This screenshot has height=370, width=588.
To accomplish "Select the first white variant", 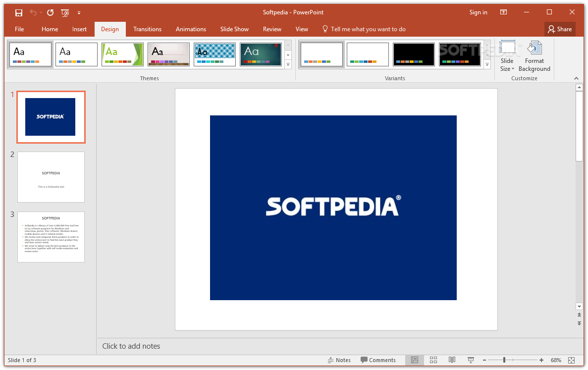I will (322, 54).
